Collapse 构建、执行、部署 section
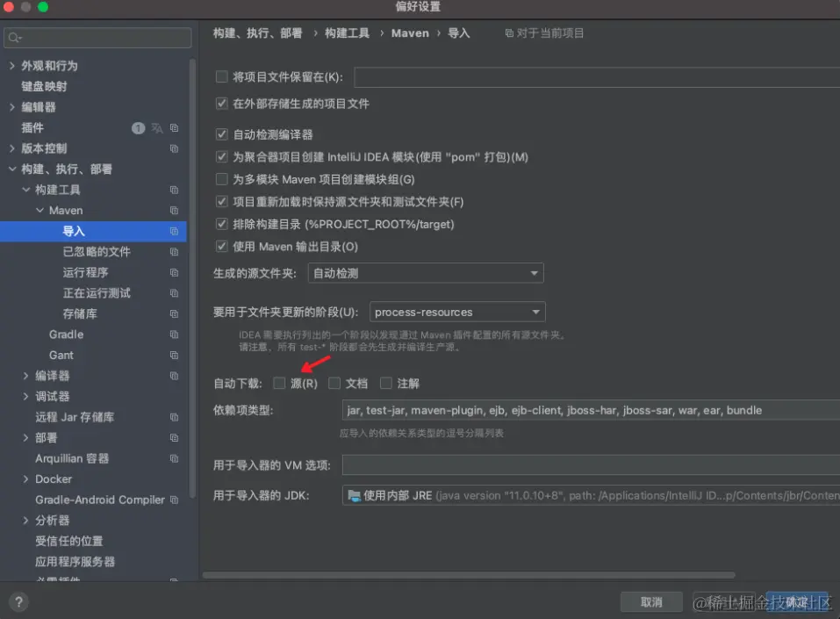Screen dimensions: 840x619 [11, 169]
